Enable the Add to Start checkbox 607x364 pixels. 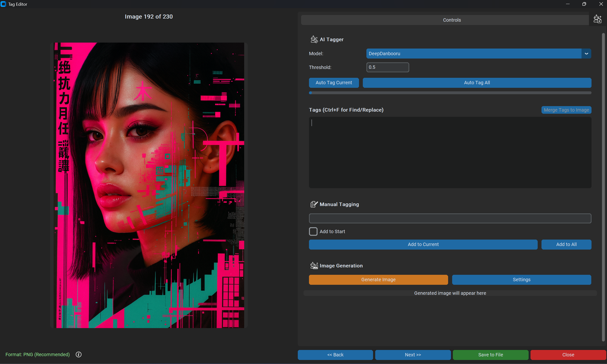pos(313,231)
